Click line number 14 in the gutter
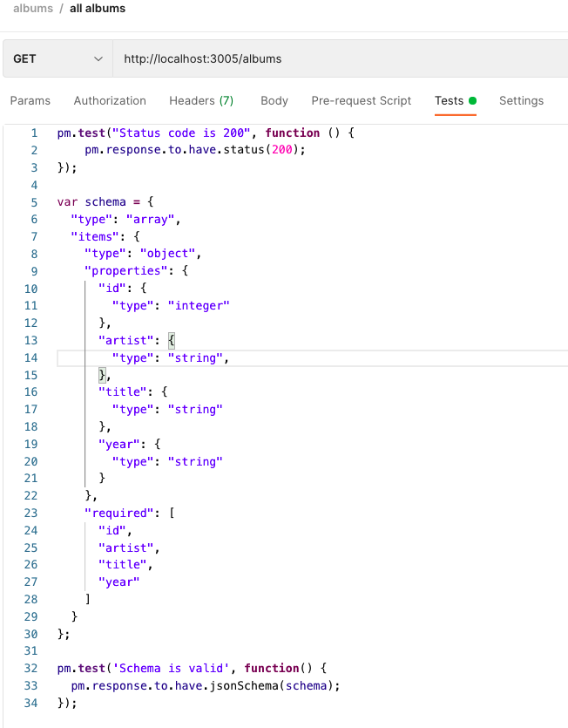 point(30,358)
